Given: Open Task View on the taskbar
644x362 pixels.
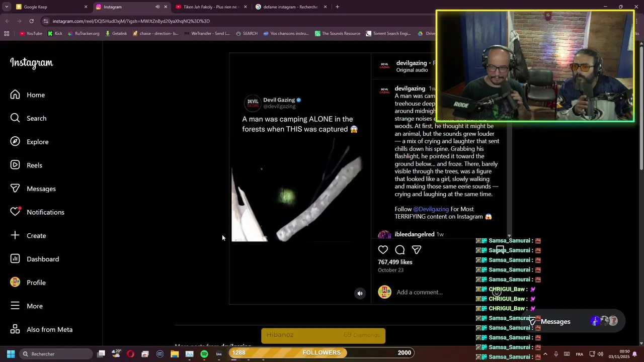Looking at the screenshot, I should pos(101,354).
